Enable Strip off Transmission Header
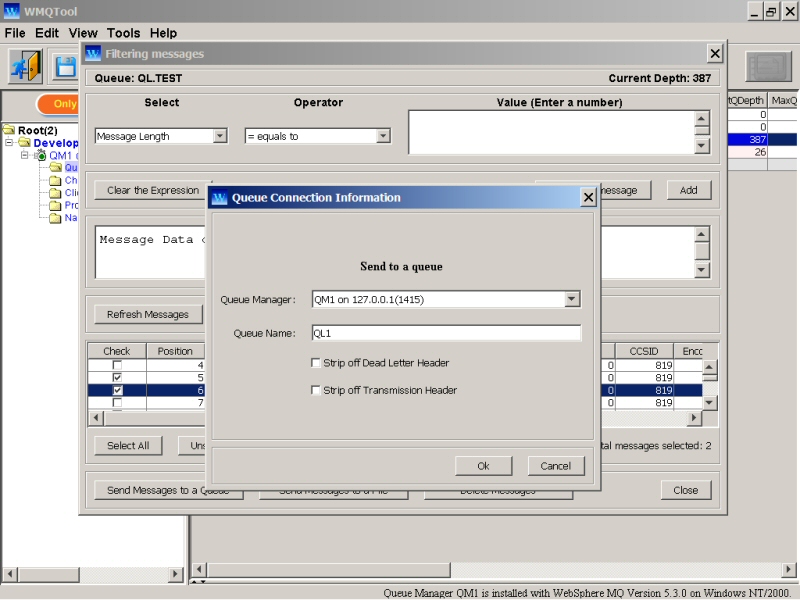 click(x=315, y=390)
